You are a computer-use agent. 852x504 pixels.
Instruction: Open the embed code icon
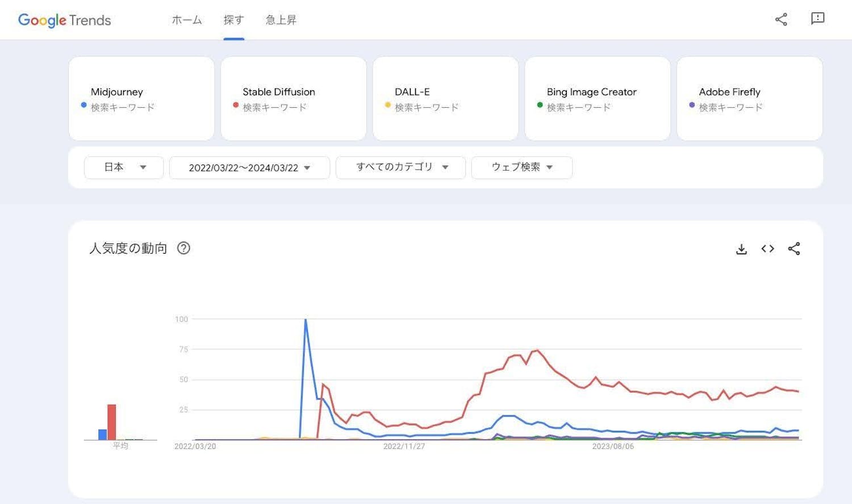tap(767, 249)
